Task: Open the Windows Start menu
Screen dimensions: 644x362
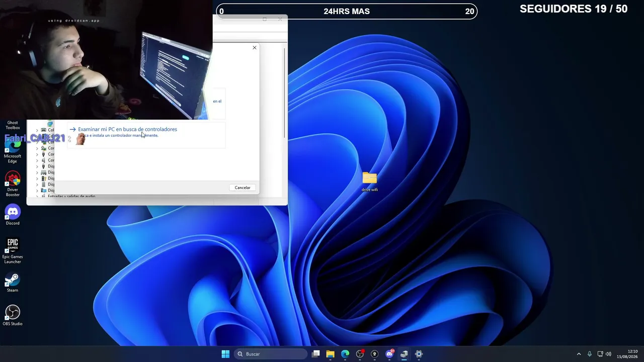Action: pos(225,354)
